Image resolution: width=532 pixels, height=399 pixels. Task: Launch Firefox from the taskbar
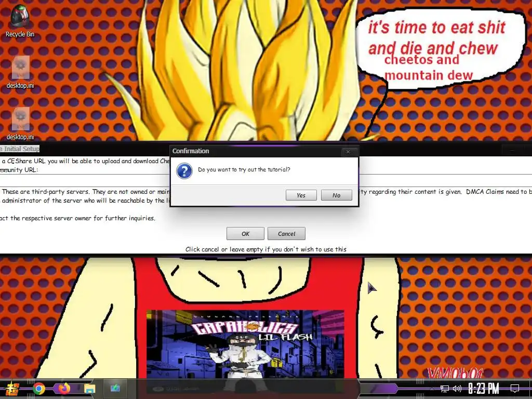point(64,389)
